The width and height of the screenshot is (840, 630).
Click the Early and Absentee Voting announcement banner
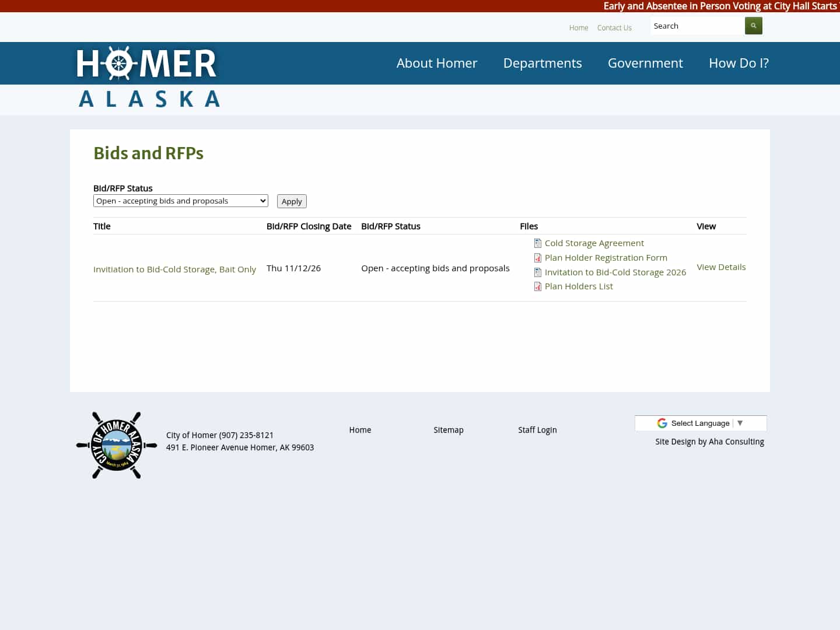tap(721, 6)
